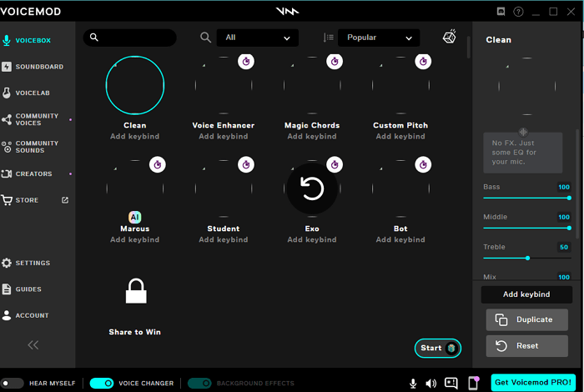Click the microphone icon in bottom bar
The width and height of the screenshot is (584, 392).
point(413,384)
